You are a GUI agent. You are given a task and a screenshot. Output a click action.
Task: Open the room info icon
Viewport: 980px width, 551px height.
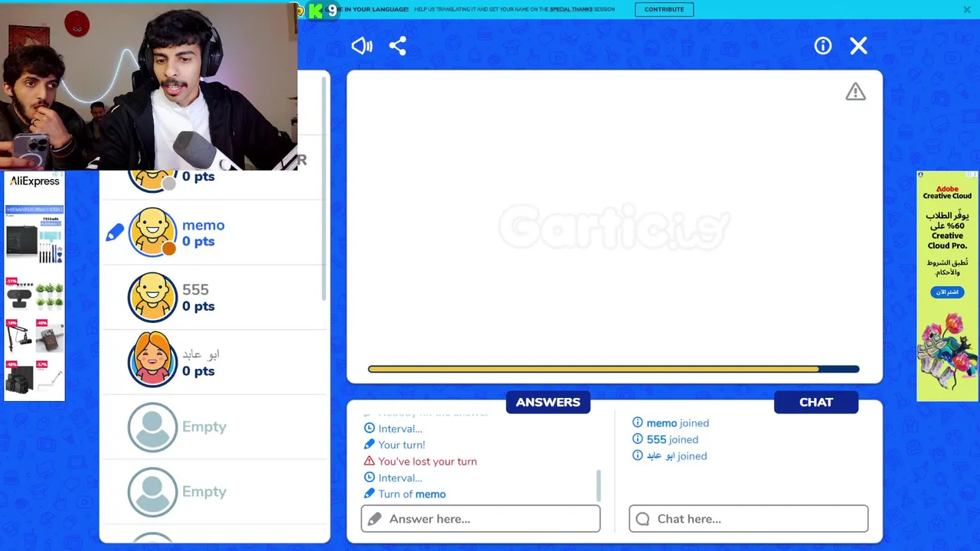(823, 46)
